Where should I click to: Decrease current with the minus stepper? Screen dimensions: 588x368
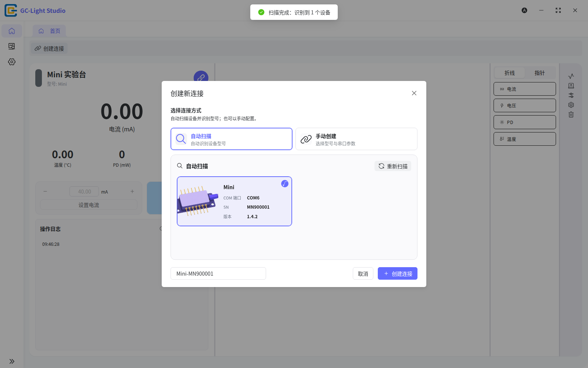coord(45,191)
